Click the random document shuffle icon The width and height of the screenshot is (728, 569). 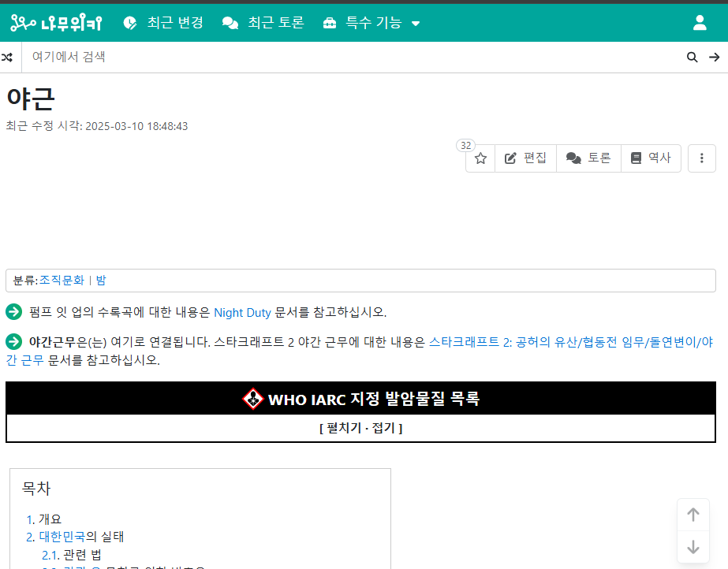tap(7, 58)
